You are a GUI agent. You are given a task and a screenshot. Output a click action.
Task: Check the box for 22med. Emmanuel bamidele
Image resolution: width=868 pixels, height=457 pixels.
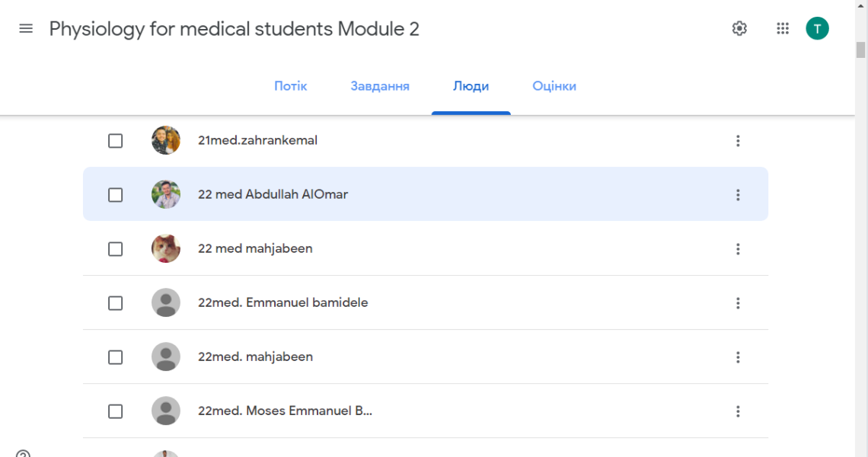[x=115, y=303]
